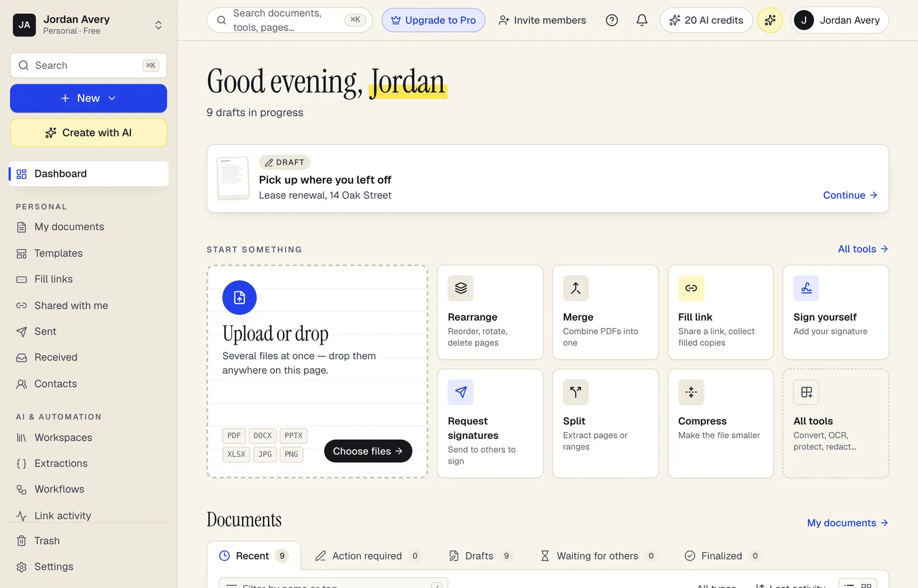This screenshot has width=918, height=588.
Task: Switch to the Finalized tab
Action: [x=722, y=556]
